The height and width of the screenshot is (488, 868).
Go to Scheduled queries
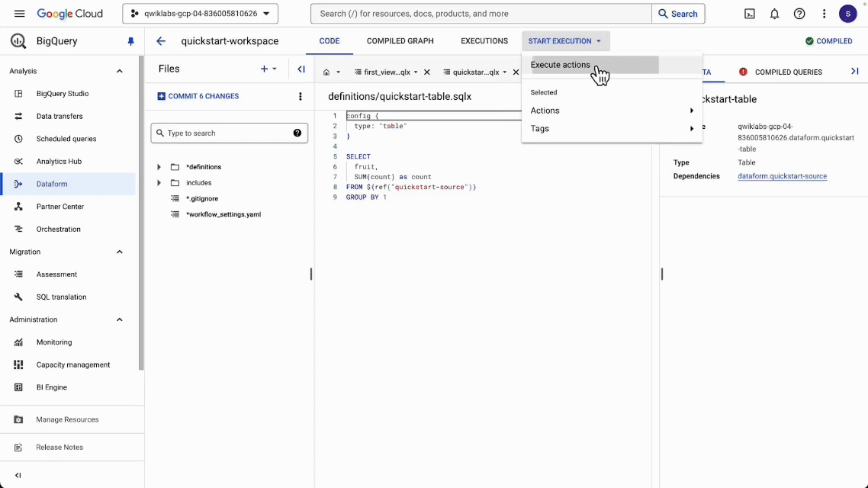tap(68, 139)
